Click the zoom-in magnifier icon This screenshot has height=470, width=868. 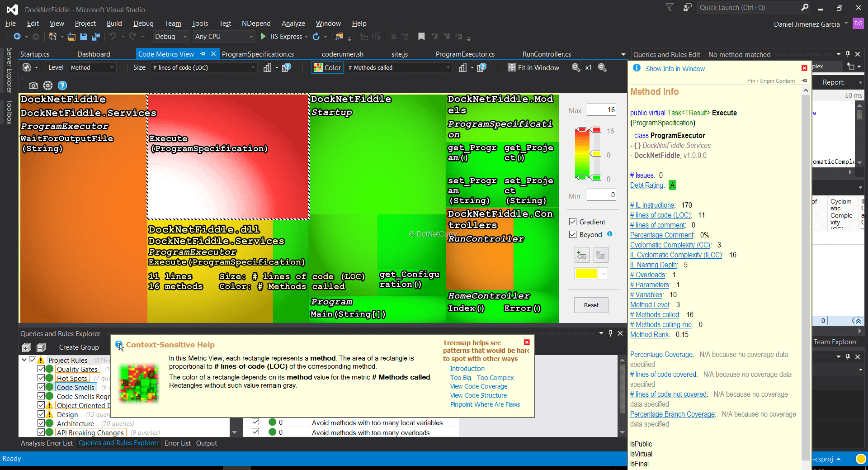click(576, 67)
